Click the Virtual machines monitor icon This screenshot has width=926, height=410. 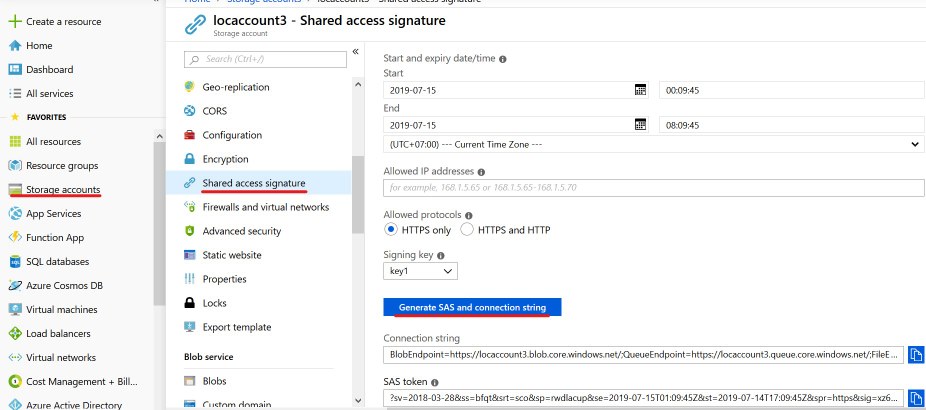(x=15, y=309)
